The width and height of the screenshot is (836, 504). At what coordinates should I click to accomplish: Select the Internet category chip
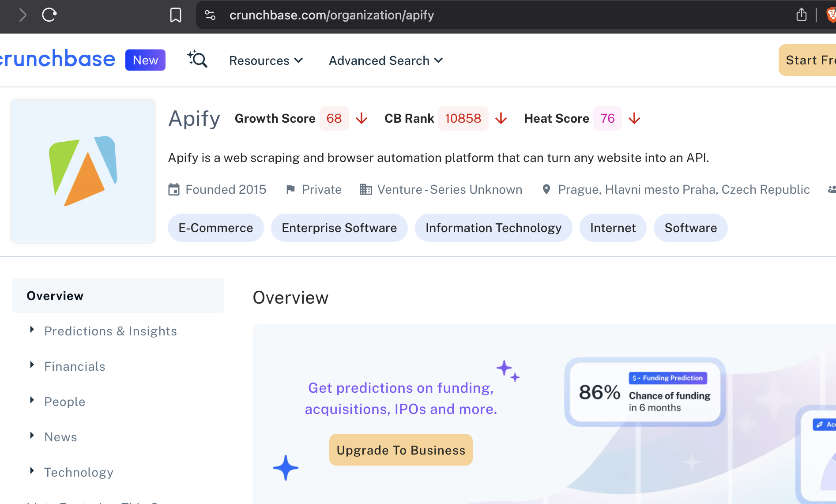pyautogui.click(x=613, y=228)
